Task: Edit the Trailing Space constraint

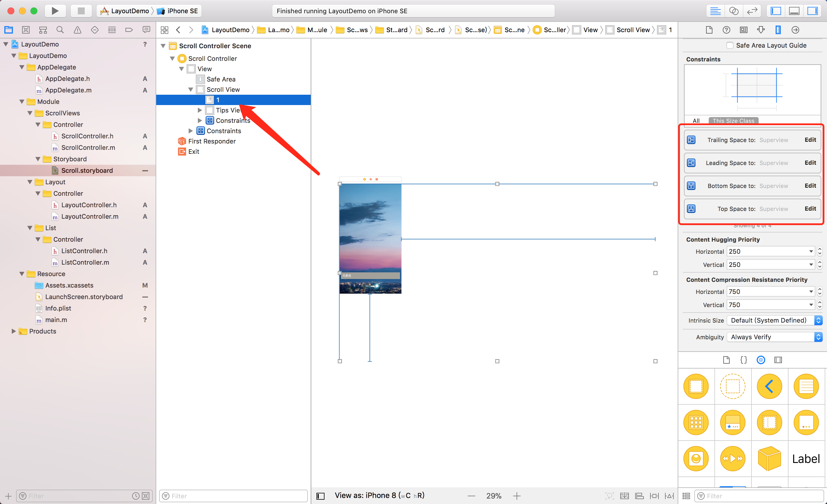Action: 810,140
